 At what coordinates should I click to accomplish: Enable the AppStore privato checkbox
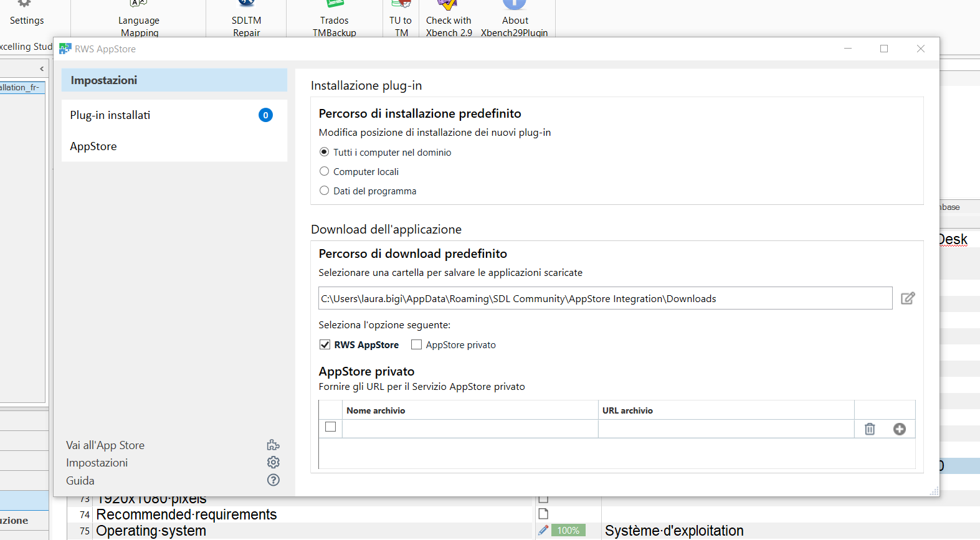click(x=417, y=344)
